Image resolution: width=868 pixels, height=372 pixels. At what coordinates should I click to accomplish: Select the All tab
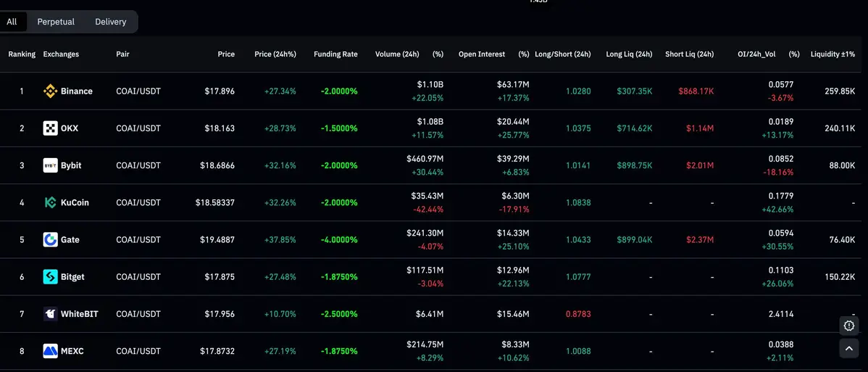tap(12, 22)
